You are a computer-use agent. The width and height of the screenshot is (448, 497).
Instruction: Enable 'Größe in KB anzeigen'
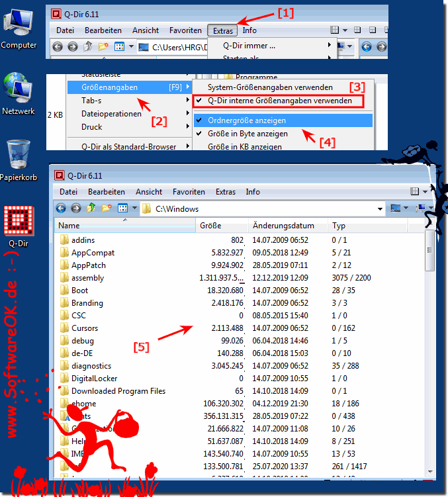[x=283, y=146]
